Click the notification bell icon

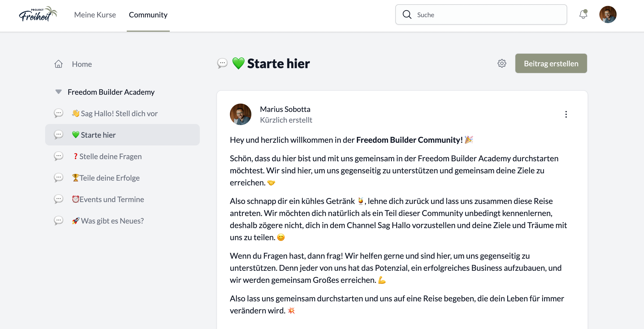(x=583, y=14)
